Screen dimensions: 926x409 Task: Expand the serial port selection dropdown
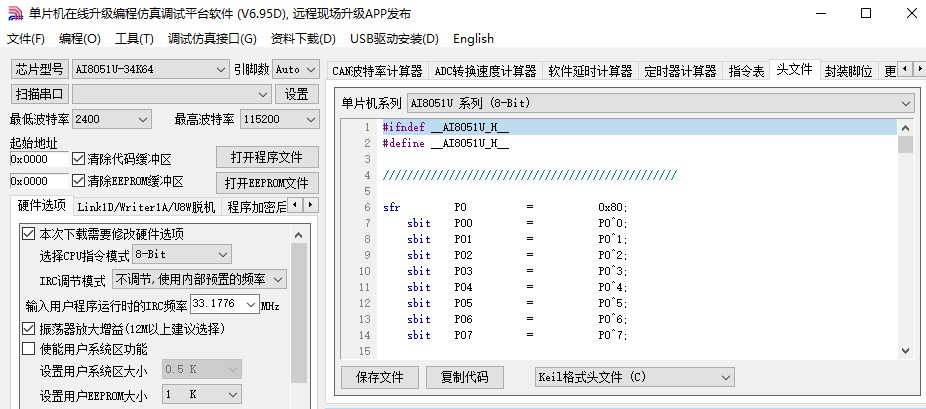(172, 94)
